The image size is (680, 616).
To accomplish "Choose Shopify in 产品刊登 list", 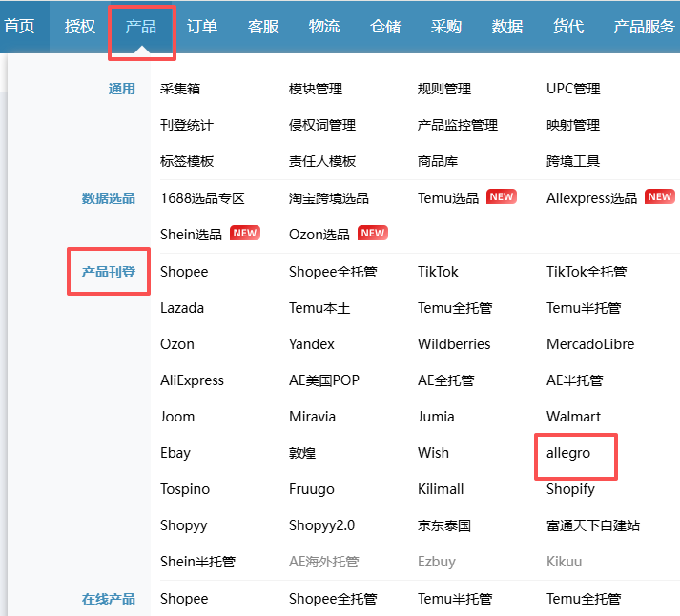I will pyautogui.click(x=570, y=489).
